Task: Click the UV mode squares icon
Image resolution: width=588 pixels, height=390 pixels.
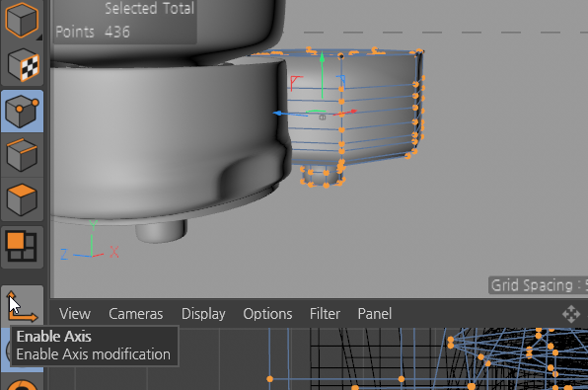Action: pyautogui.click(x=22, y=246)
